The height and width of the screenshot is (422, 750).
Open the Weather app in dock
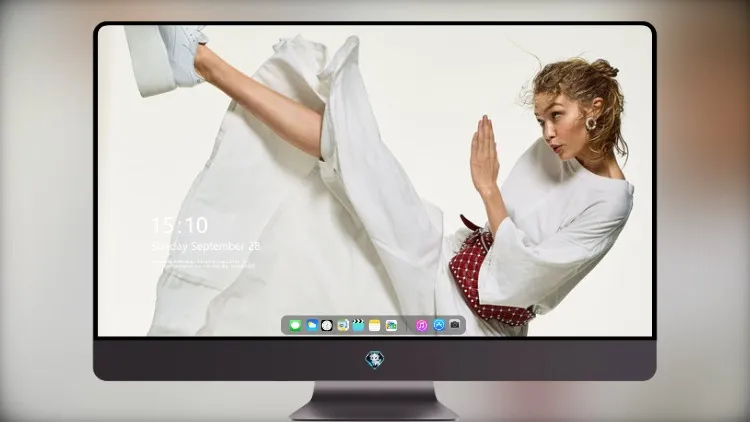312,325
